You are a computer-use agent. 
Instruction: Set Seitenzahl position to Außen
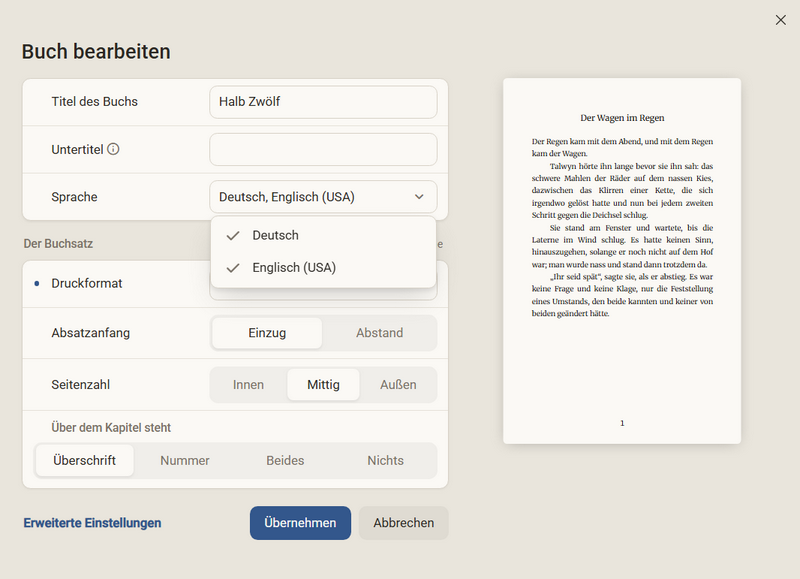pyautogui.click(x=398, y=385)
